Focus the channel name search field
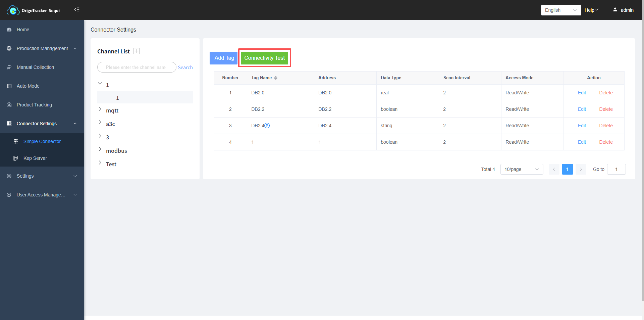The height and width of the screenshot is (320, 644). [x=136, y=67]
